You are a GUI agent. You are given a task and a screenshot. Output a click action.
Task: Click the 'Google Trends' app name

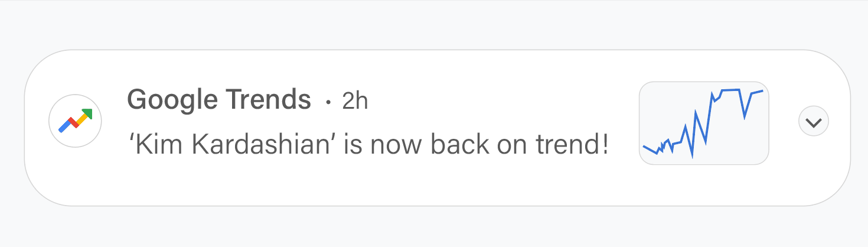[x=219, y=100]
